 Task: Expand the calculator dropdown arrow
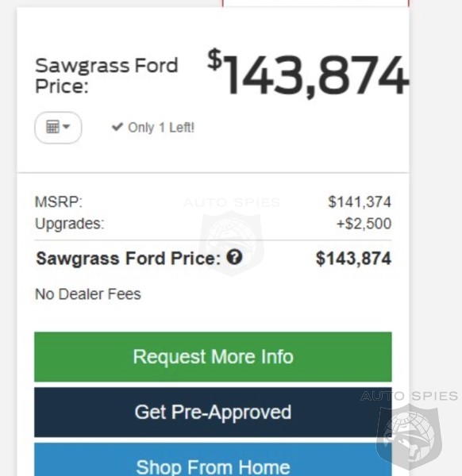click(66, 126)
